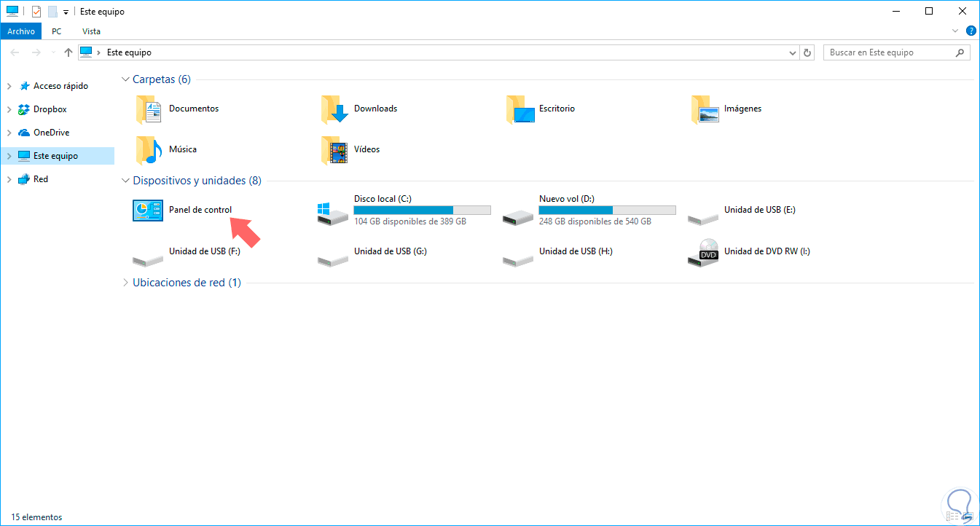980x526 pixels.
Task: Click the '248 GB disponibles de 540 GB' text
Action: coord(595,221)
